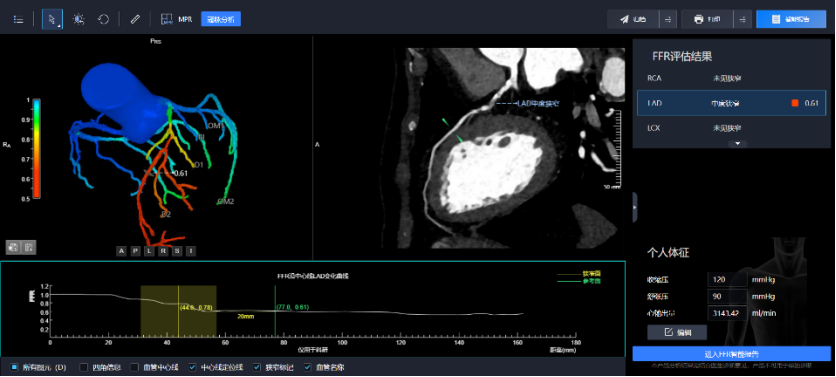The image size is (836, 377).
Task: Click the green reference line at 77
Action: [275, 310]
